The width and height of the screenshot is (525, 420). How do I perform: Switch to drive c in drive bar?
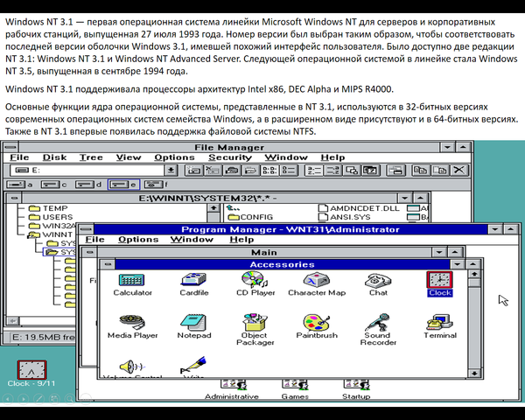click(x=53, y=185)
